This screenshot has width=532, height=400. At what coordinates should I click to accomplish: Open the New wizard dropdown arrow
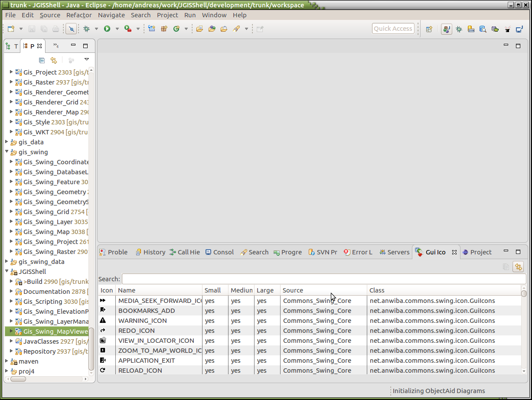(x=21, y=29)
